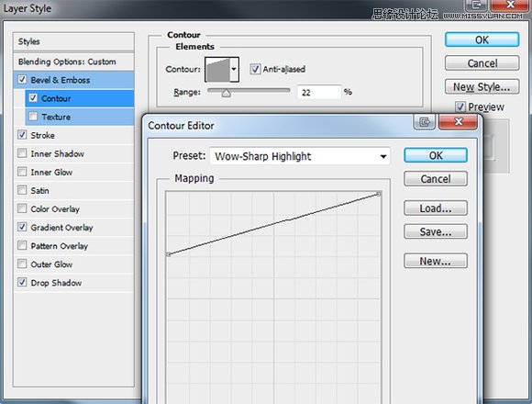Click the New... contour button

(x=436, y=261)
